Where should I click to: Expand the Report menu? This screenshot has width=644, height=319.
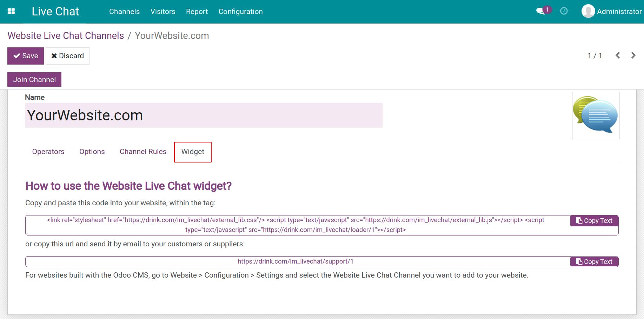point(197,12)
